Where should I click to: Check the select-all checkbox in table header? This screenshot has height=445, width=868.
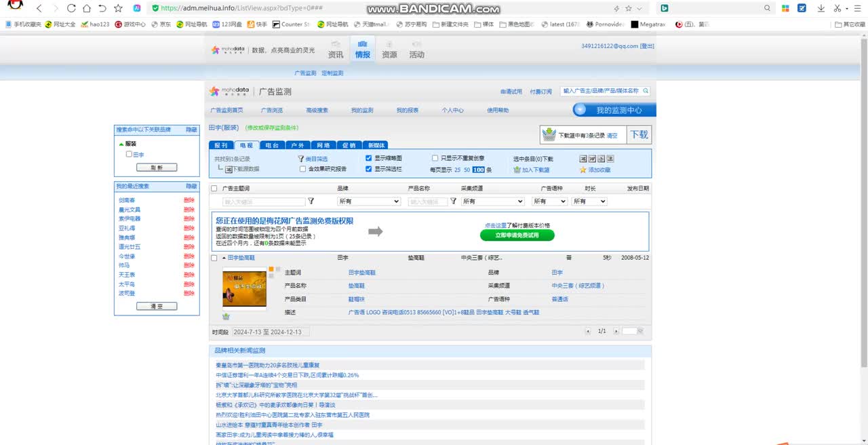click(x=214, y=189)
